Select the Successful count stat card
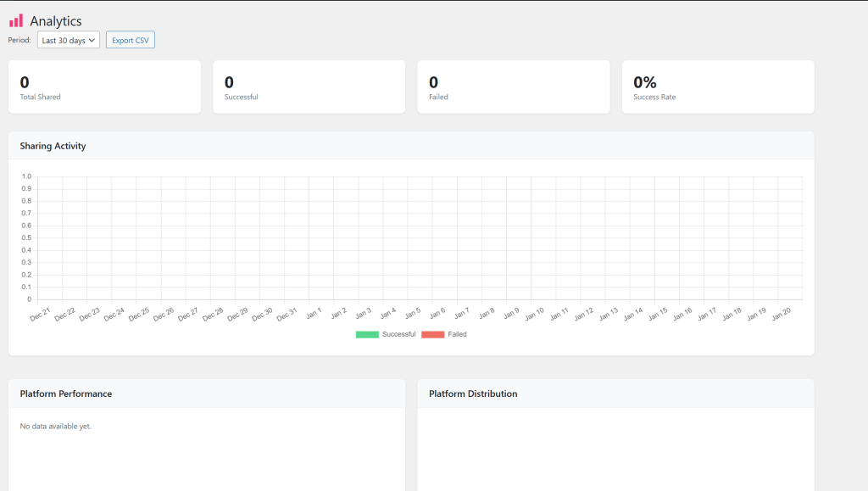Image resolution: width=868 pixels, height=491 pixels. pyautogui.click(x=309, y=86)
